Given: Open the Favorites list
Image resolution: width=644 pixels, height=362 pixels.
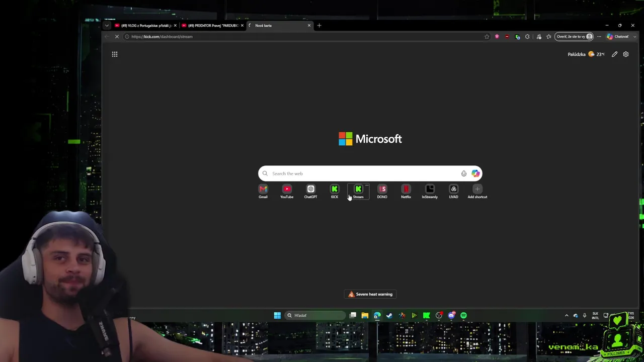Looking at the screenshot, I should point(549,37).
